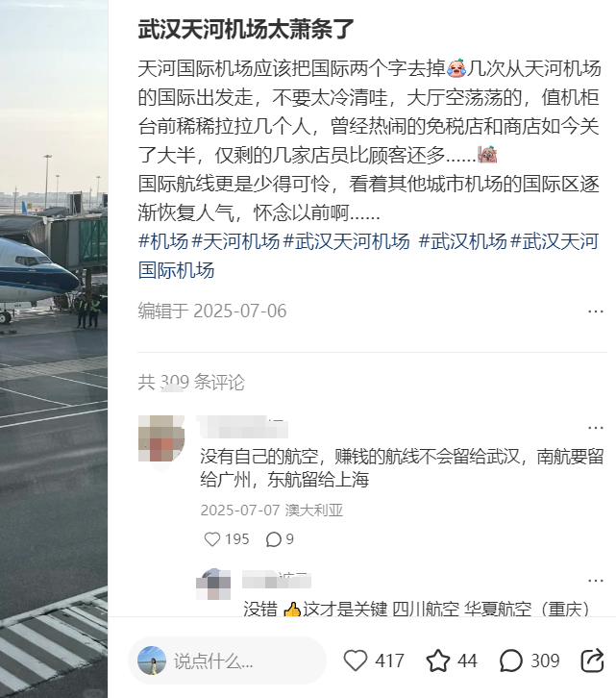The image size is (616, 698).
Task: Open the #武汉天河机场 hashtag
Action: (346, 241)
